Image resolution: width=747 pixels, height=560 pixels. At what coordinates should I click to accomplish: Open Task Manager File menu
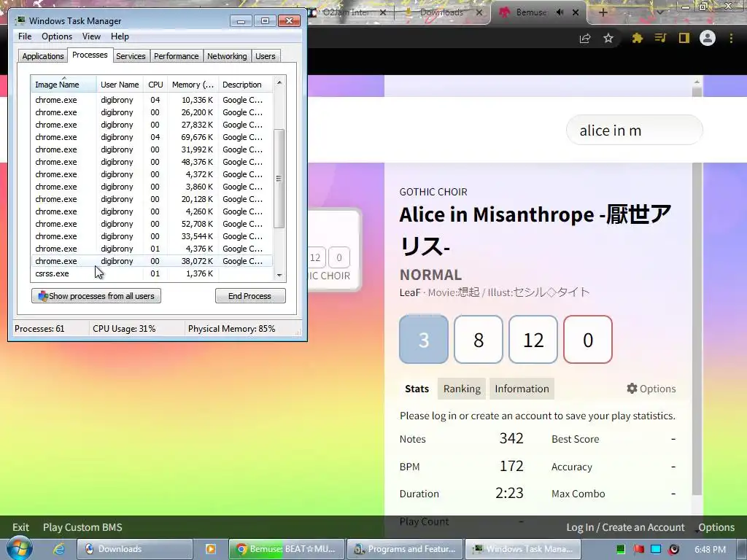pos(25,36)
